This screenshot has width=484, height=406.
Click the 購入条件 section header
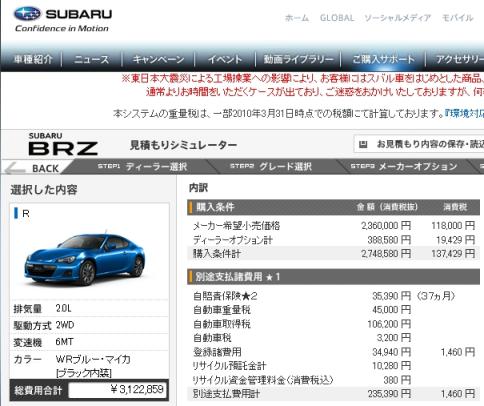pos(333,207)
